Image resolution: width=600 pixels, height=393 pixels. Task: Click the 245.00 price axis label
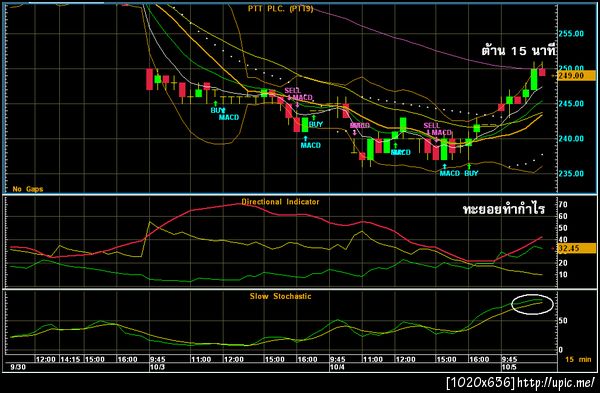pos(571,103)
